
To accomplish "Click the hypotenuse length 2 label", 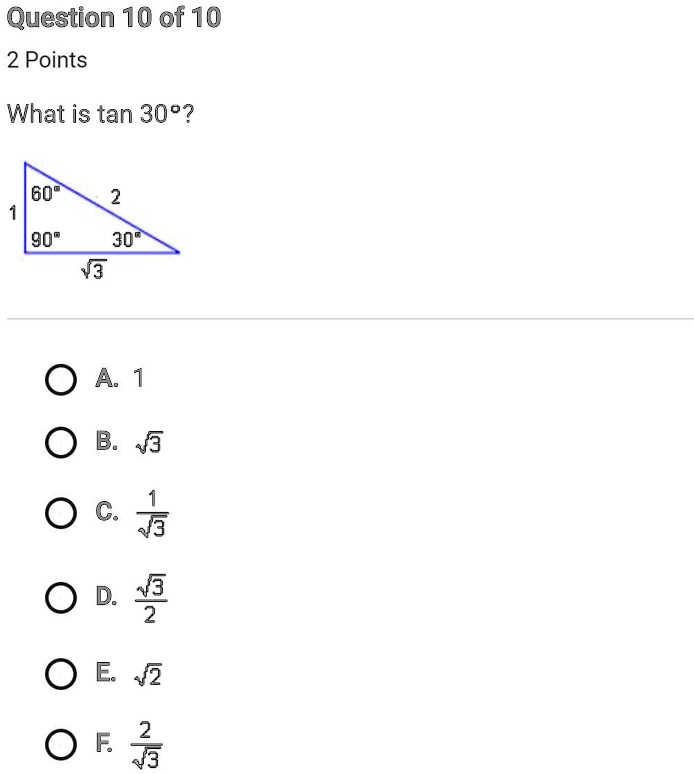I will point(115,198).
